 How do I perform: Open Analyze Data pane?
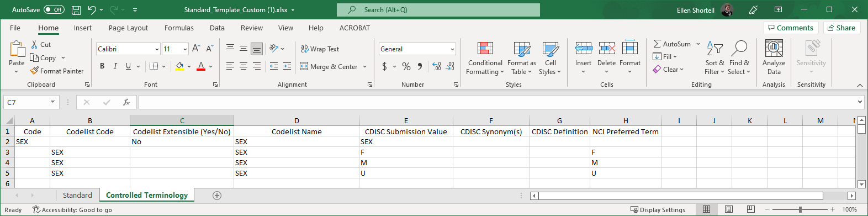774,58
